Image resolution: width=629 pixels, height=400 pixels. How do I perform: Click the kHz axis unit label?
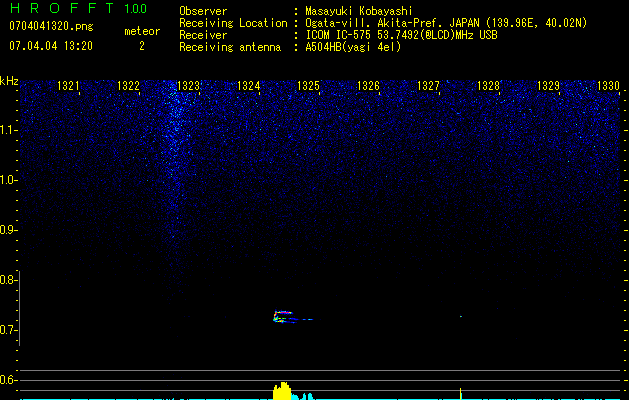point(9,81)
